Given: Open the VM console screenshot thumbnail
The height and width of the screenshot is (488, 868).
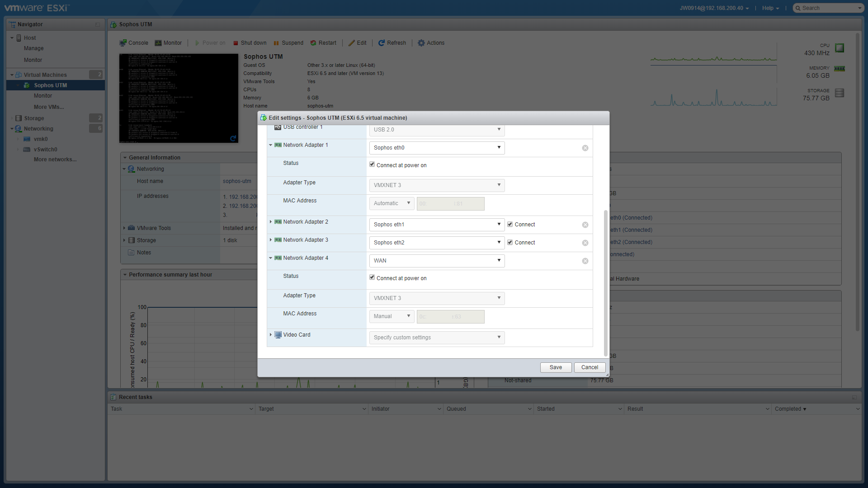Looking at the screenshot, I should tap(179, 99).
